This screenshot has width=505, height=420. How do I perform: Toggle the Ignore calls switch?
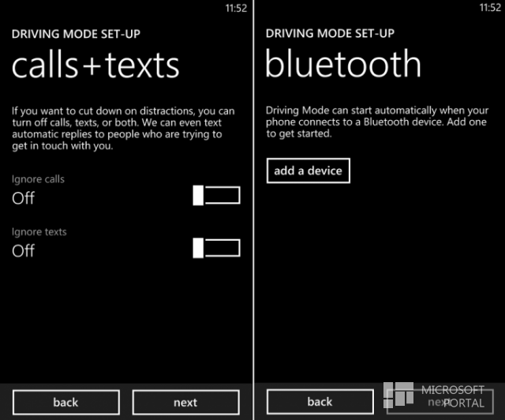216,195
